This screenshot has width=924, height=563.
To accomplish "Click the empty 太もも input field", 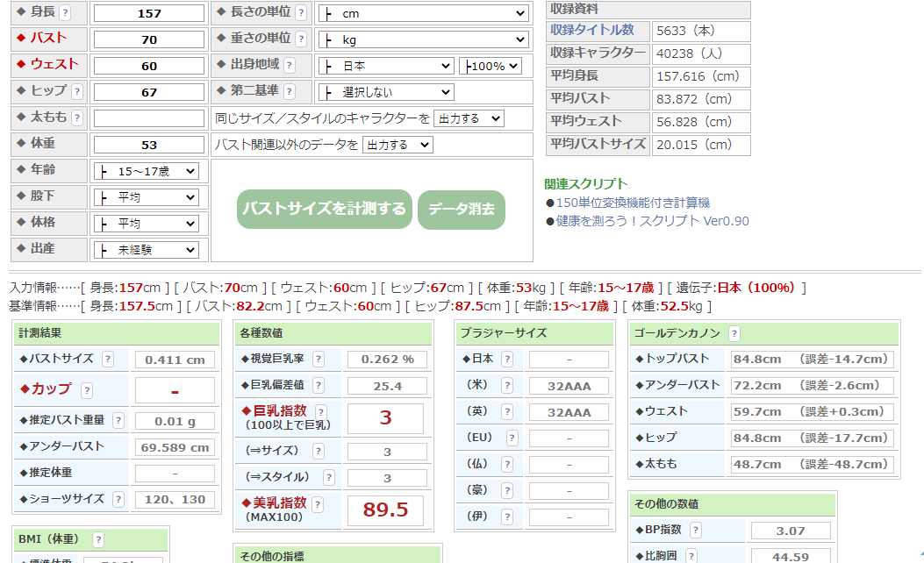I will [x=149, y=118].
